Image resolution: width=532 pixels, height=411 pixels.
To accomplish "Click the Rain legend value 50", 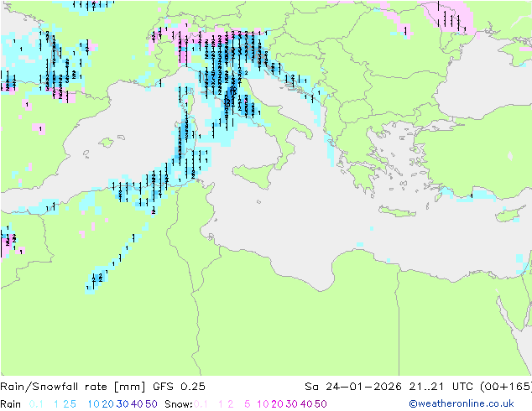I will (151, 404).
